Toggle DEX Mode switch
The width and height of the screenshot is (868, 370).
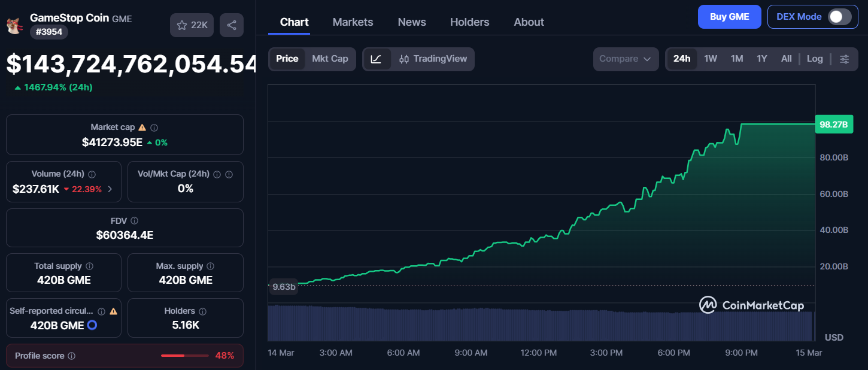(x=839, y=17)
